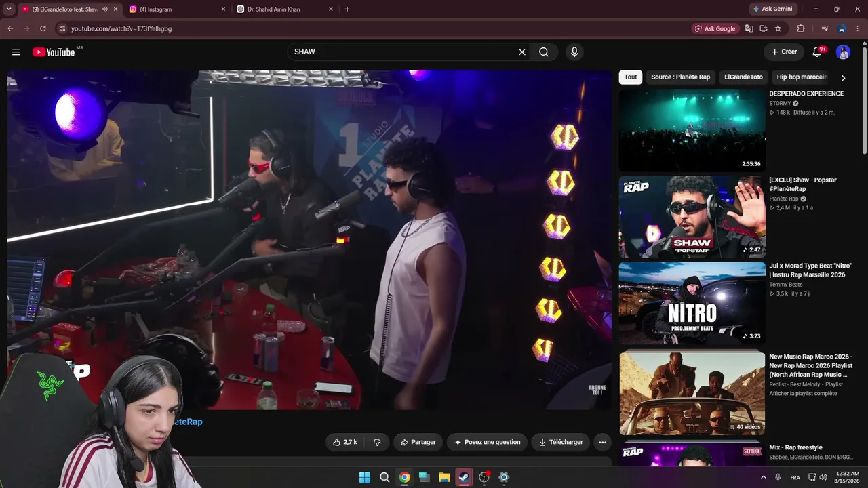This screenshot has height=488, width=868.
Task: Open the YouTube account avatar menu
Action: click(843, 52)
